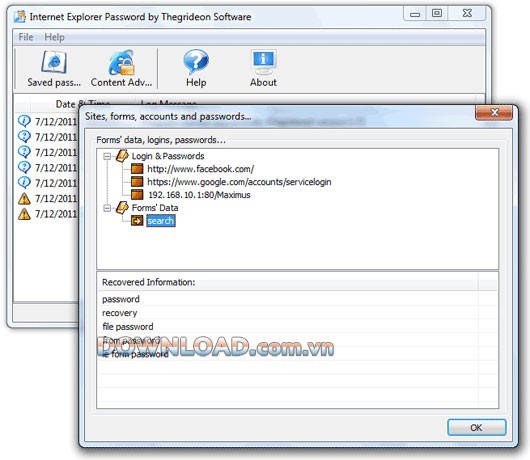Click the Forms' Data book icon

(x=122, y=207)
